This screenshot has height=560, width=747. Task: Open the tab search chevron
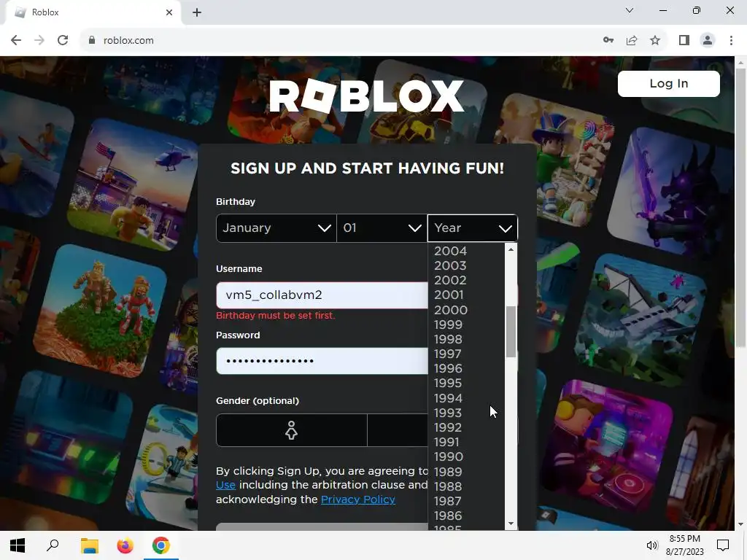(630, 10)
